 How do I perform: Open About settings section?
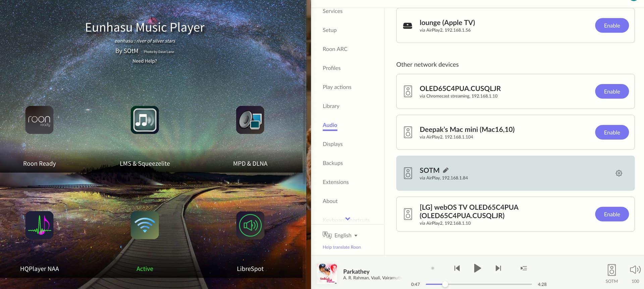330,201
